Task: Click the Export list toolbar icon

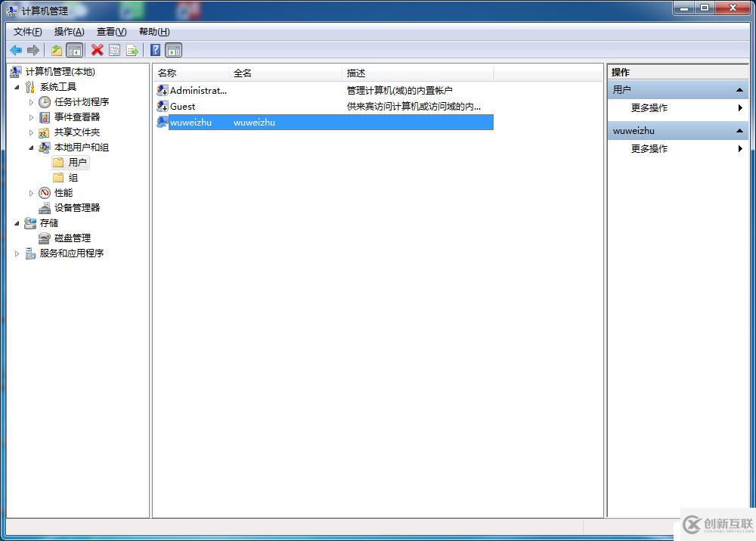Action: (x=132, y=50)
